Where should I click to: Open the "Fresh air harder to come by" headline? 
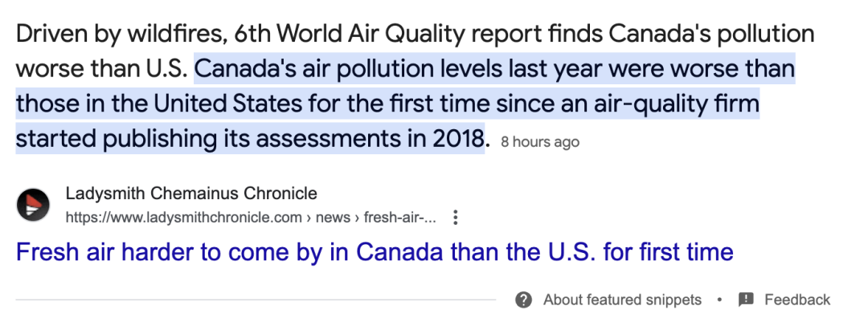click(375, 253)
